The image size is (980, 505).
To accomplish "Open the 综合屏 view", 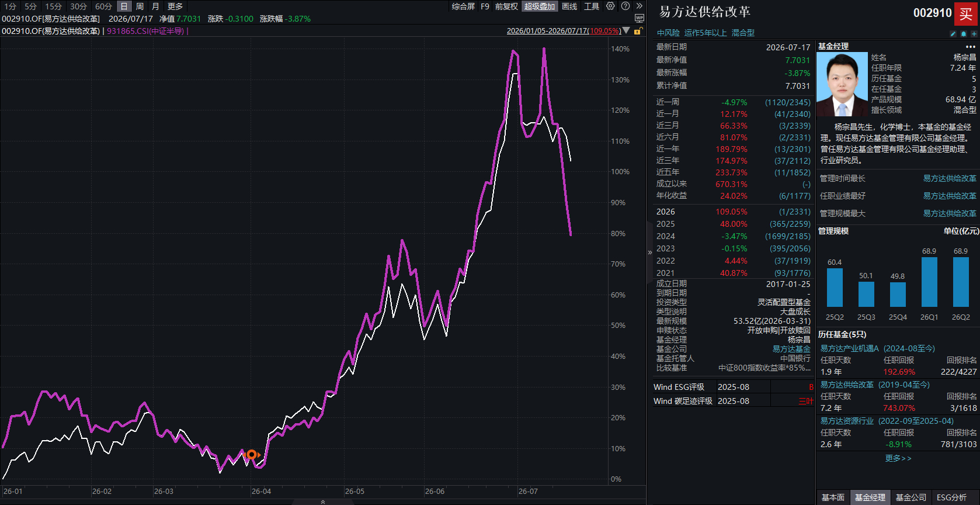I will point(463,6).
